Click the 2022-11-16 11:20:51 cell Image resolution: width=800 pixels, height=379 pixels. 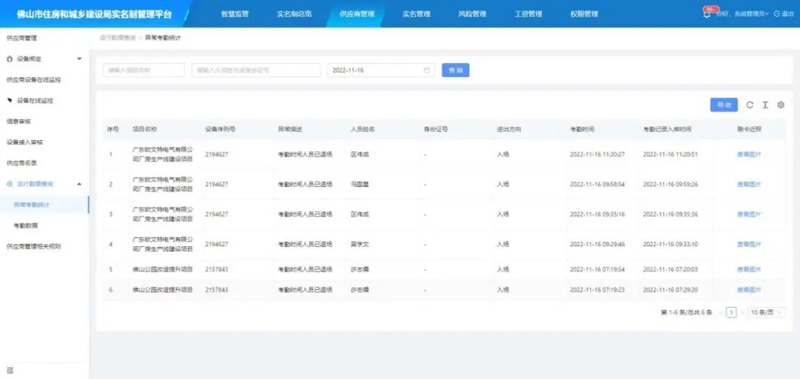tap(670, 154)
